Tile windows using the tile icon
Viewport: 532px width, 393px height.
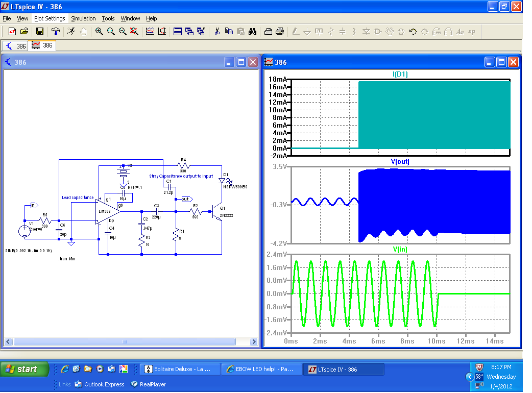(178, 32)
